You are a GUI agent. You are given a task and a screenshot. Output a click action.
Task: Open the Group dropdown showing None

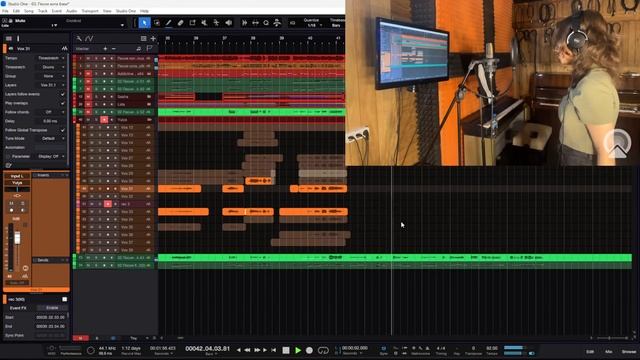click(x=50, y=76)
